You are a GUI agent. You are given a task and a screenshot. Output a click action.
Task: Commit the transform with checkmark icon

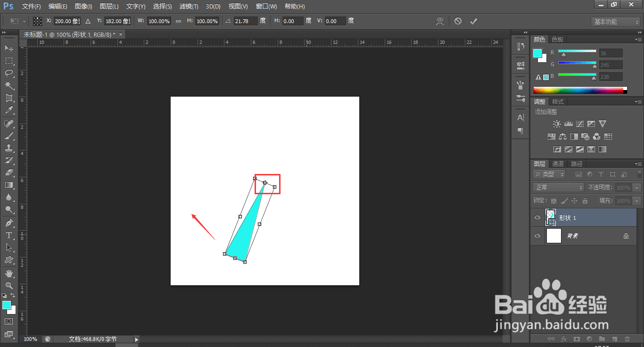473,21
